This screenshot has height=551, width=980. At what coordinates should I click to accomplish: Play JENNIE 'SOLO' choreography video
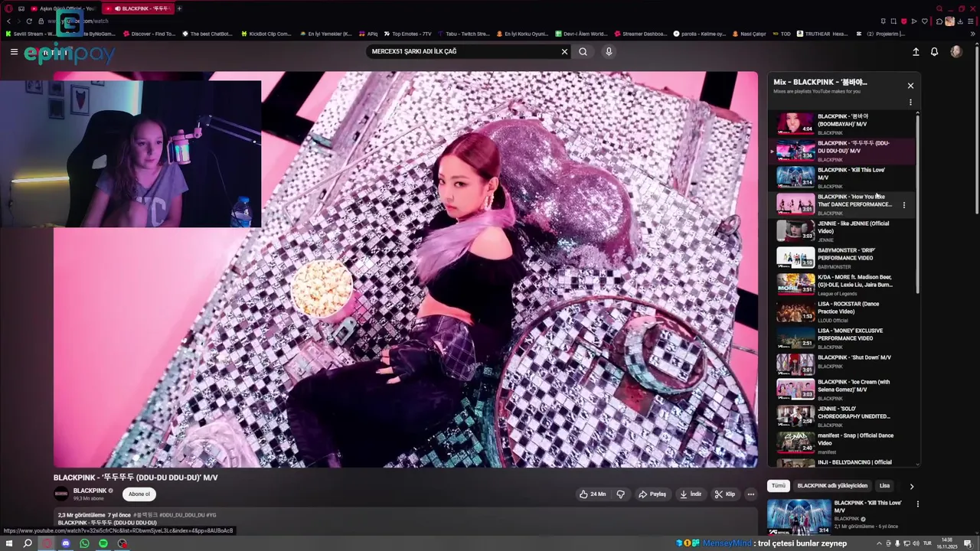[842, 416]
